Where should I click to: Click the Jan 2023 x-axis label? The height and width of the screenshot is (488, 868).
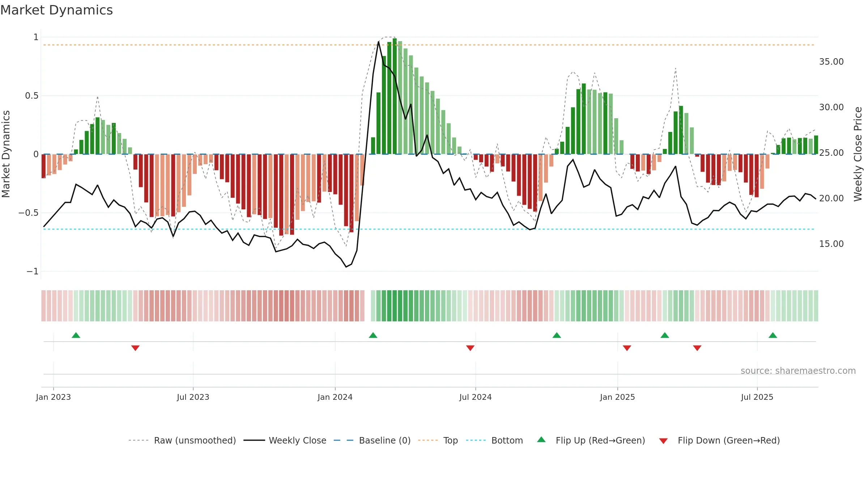click(54, 397)
